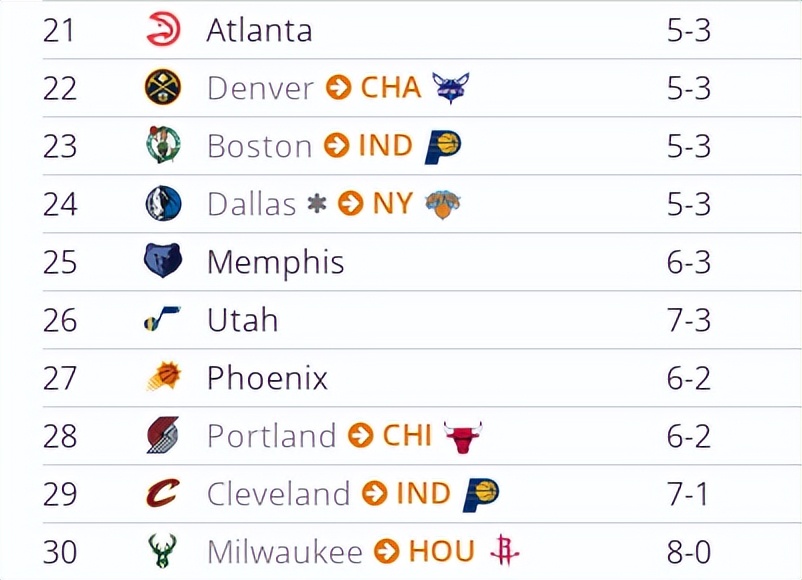Click the orange arrow next to Denver
This screenshot has width=802, height=580.
339,88
